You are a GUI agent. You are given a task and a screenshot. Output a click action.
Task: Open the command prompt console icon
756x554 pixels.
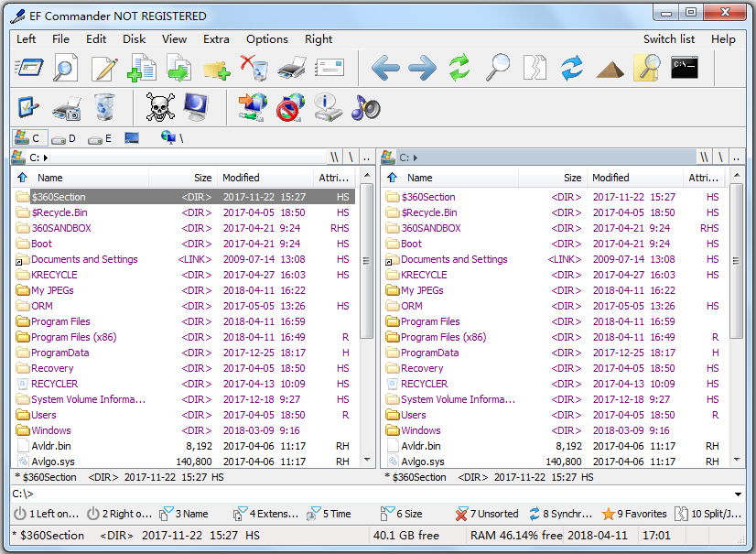pos(685,68)
